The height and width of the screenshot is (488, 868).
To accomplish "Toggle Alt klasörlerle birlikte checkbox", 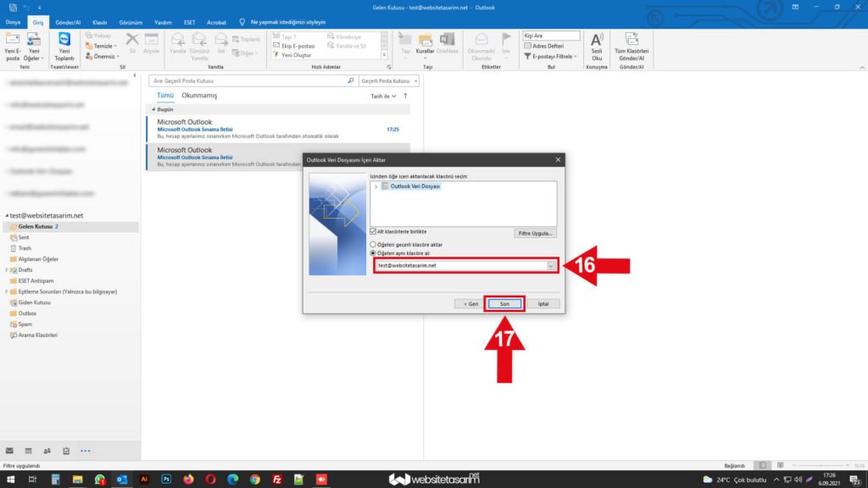I will (373, 230).
